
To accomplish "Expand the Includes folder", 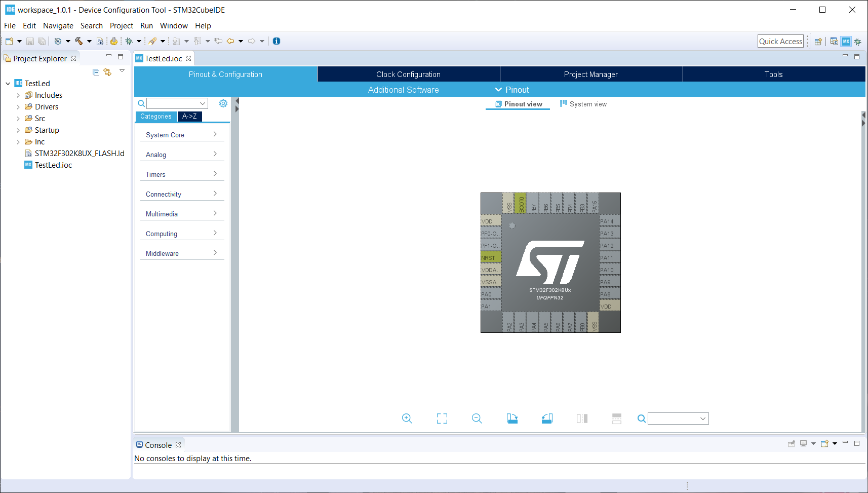I will [18, 95].
